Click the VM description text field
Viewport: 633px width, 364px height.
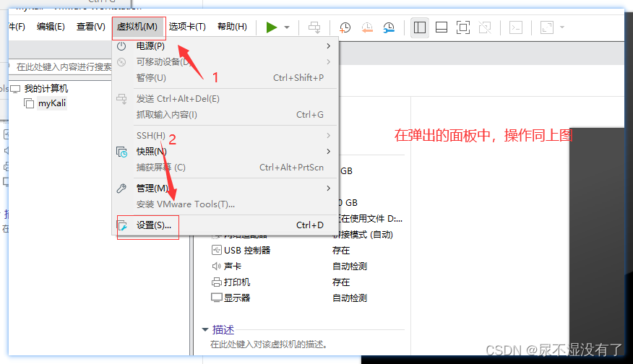[269, 344]
